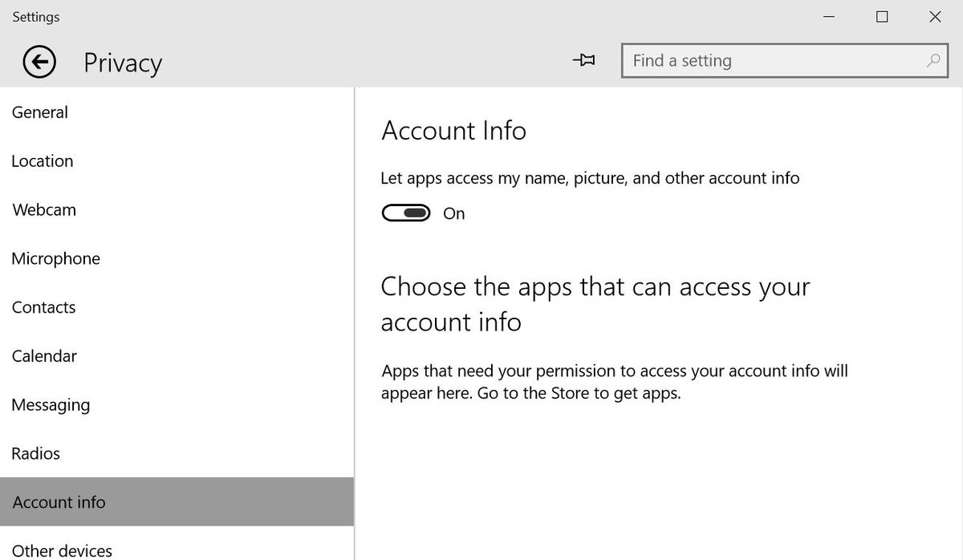Screen dimensions: 963x560
Task: Open Location privacy settings
Action: 42,161
